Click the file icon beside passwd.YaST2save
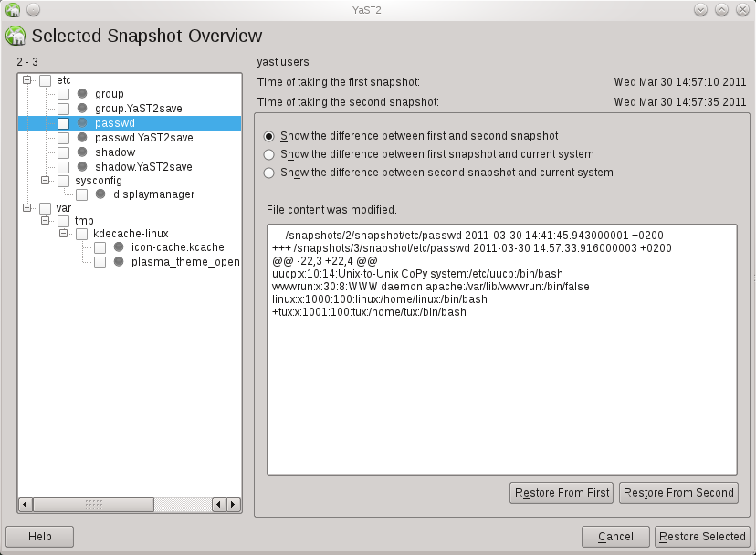This screenshot has height=555, width=756. click(81, 137)
